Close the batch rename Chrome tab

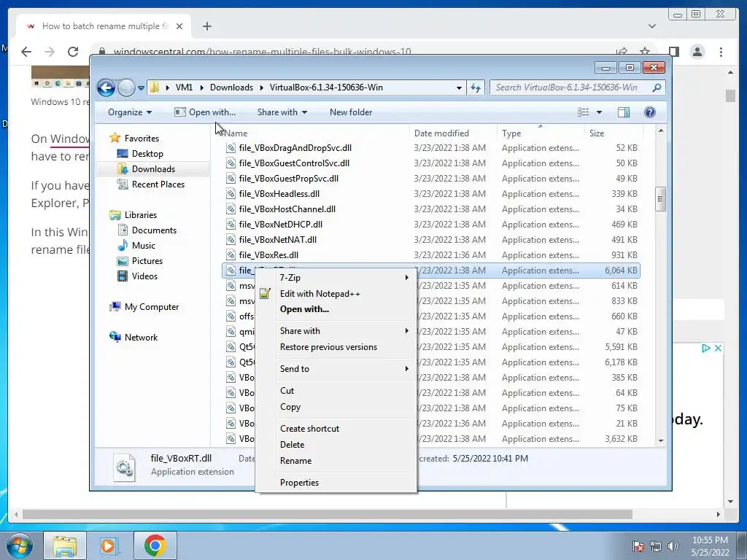pos(179,26)
